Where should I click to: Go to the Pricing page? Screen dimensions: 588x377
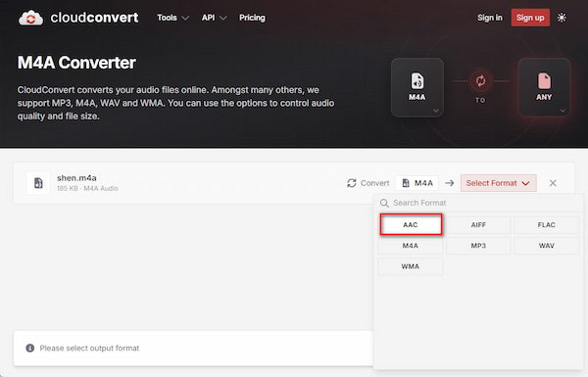(x=252, y=18)
